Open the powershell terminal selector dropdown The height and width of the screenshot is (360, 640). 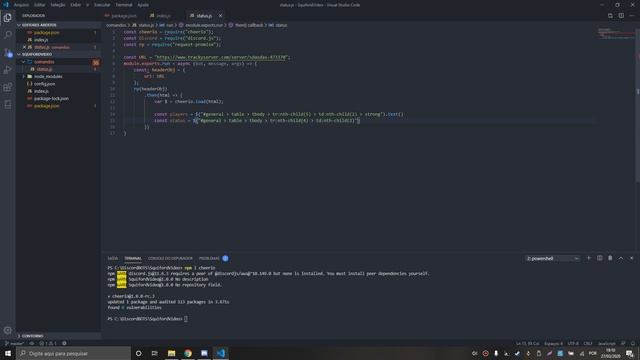(x=553, y=258)
